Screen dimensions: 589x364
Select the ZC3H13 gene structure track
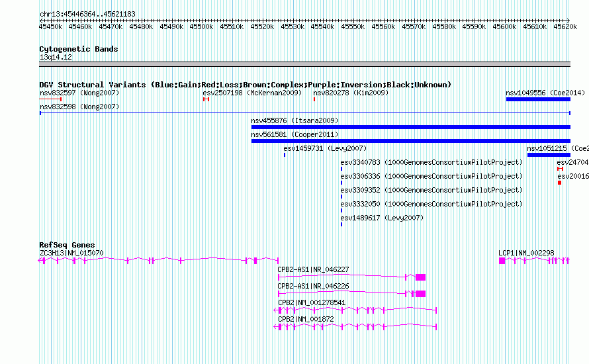[x=159, y=260]
